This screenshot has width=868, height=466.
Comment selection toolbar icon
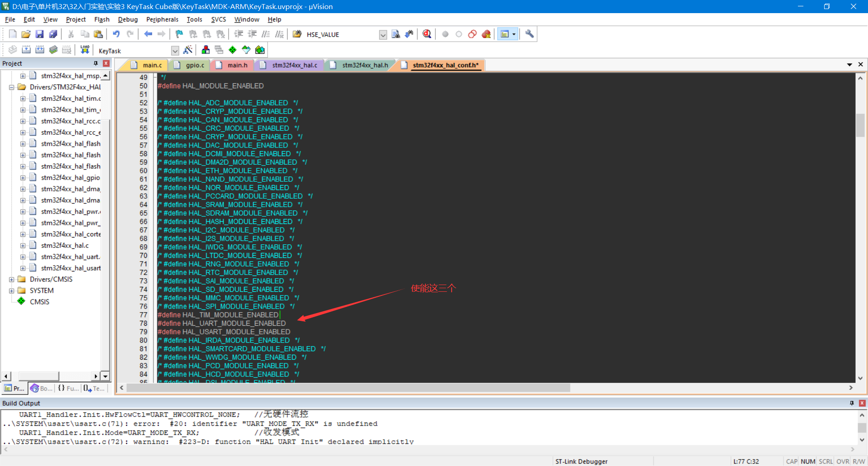point(266,34)
